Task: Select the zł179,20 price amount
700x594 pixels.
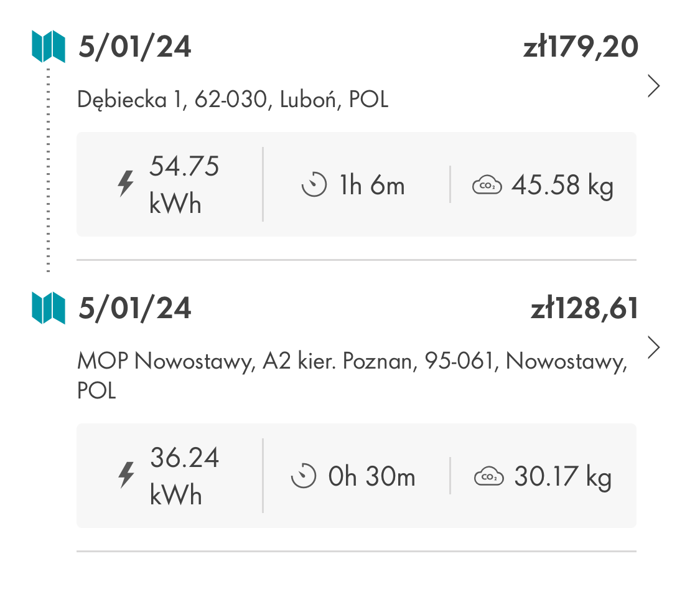Action: point(581,47)
